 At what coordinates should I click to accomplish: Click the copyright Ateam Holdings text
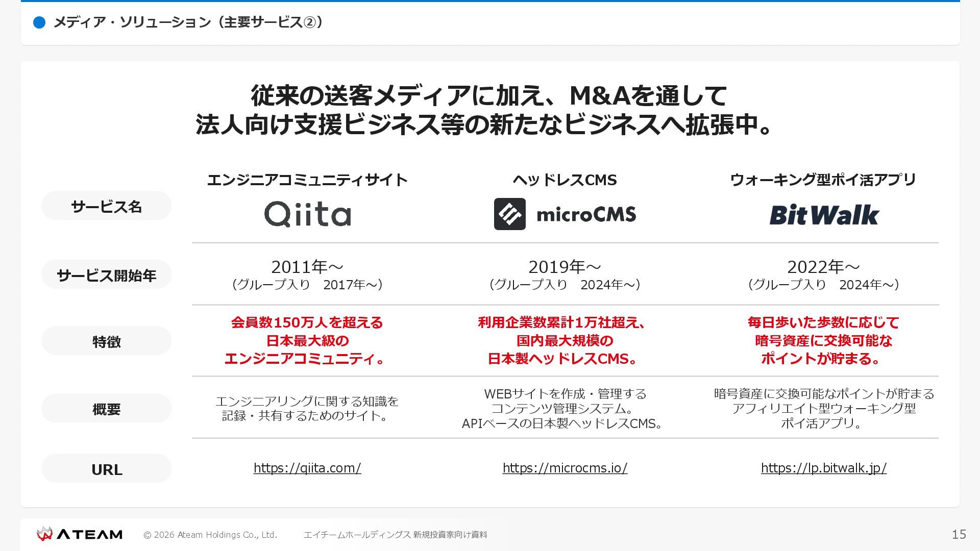(210, 535)
